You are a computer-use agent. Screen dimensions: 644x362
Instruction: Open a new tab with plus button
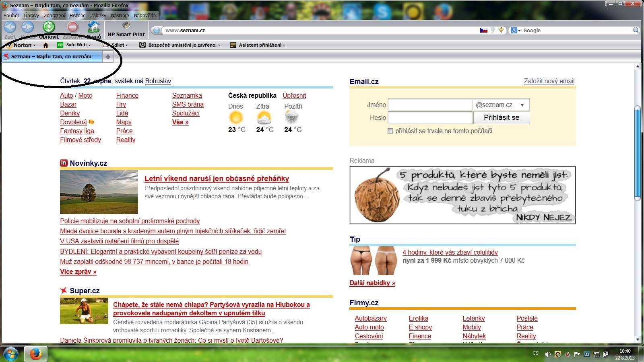108,57
